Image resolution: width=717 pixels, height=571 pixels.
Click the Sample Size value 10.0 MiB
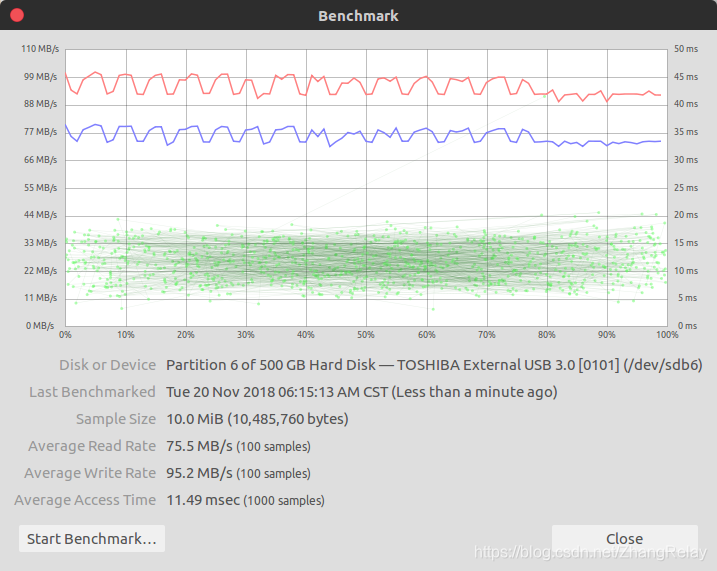[x=257, y=419]
